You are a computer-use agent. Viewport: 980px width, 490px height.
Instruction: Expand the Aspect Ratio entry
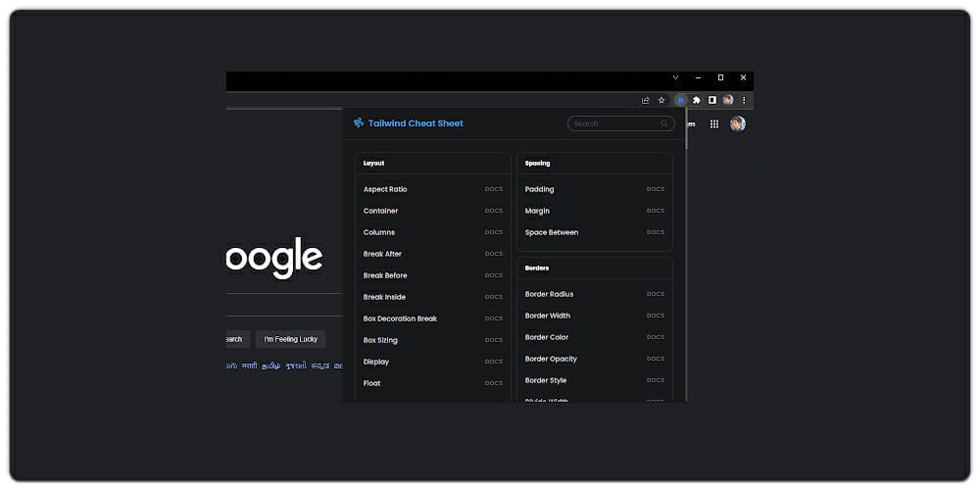tap(385, 189)
